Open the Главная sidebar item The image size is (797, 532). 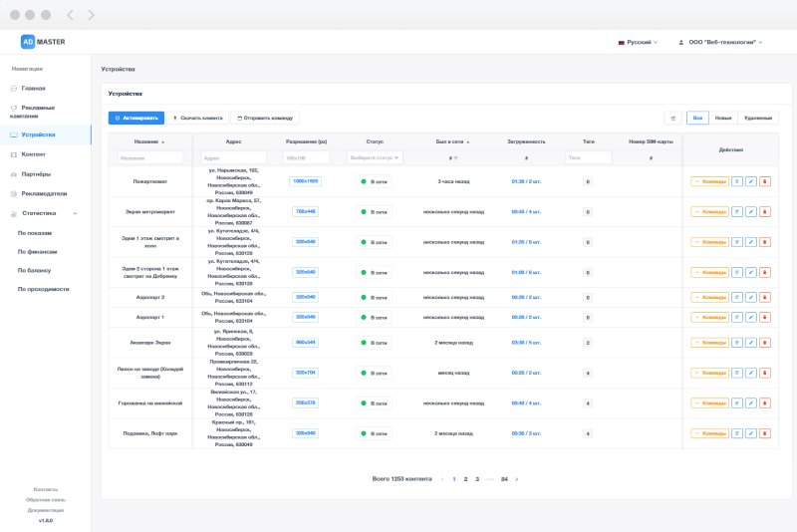pos(33,89)
